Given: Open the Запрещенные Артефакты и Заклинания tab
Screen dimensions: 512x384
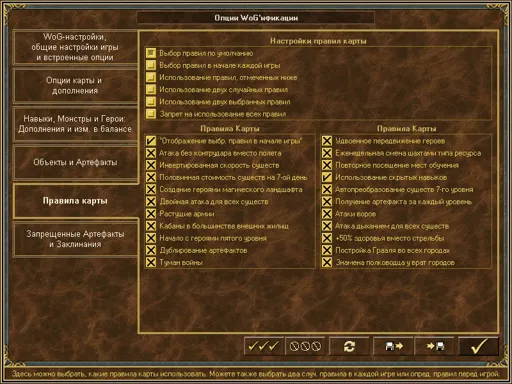Looking at the screenshot, I should (75, 239).
